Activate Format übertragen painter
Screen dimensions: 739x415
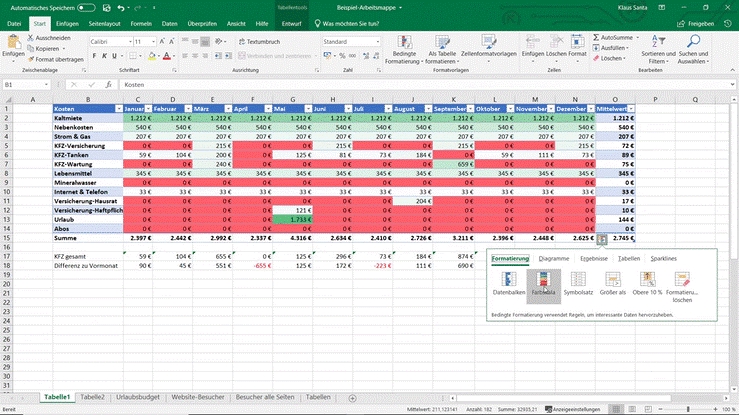tap(55, 59)
